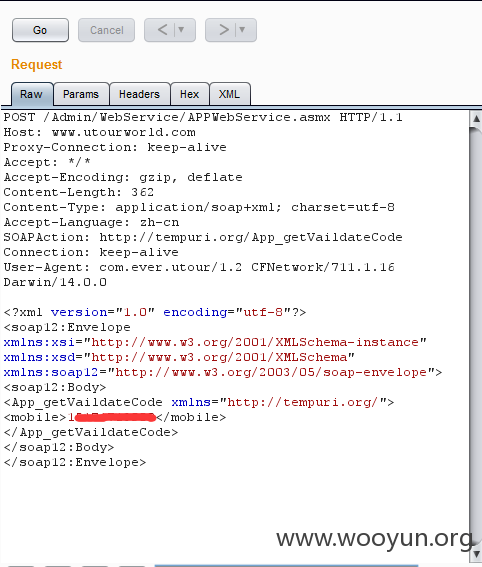
Task: Click the <?xml version declaration line
Action: coord(155,312)
